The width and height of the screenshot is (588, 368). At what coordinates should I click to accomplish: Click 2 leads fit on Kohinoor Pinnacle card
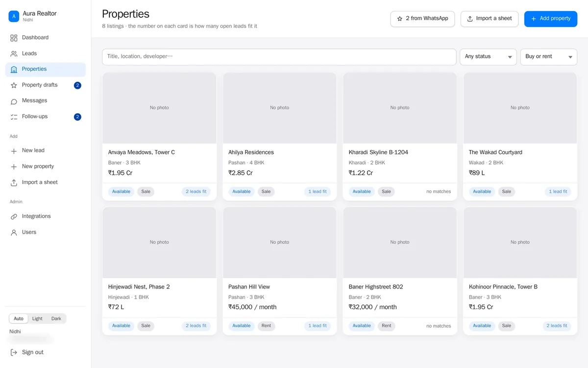click(557, 326)
